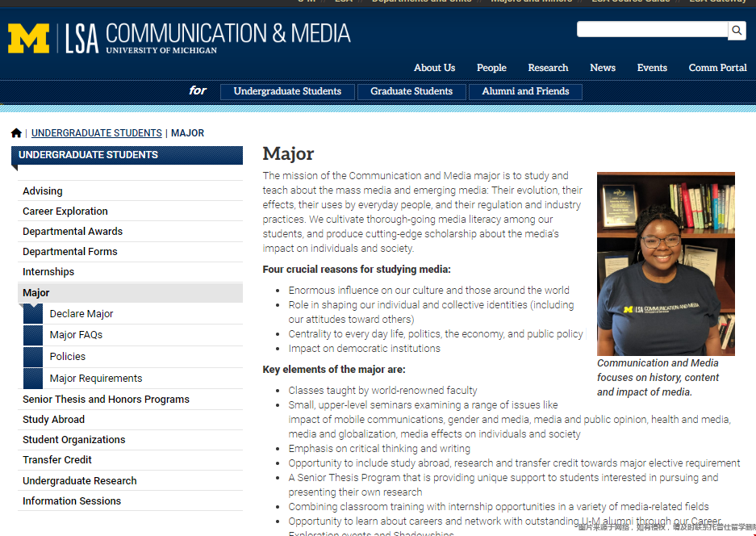This screenshot has width=756, height=536.
Task: Open the Events menu
Action: click(652, 68)
